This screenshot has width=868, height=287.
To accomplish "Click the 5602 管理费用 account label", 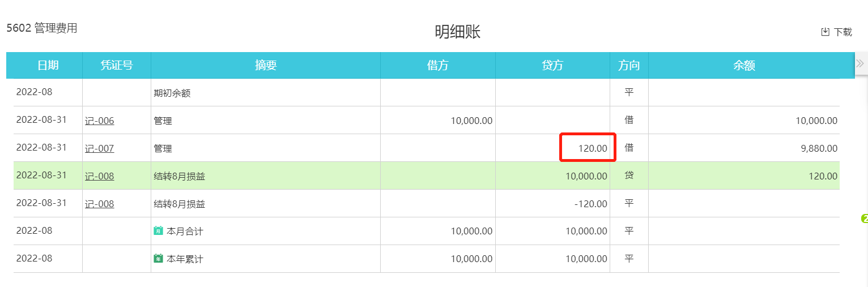I will (42, 28).
